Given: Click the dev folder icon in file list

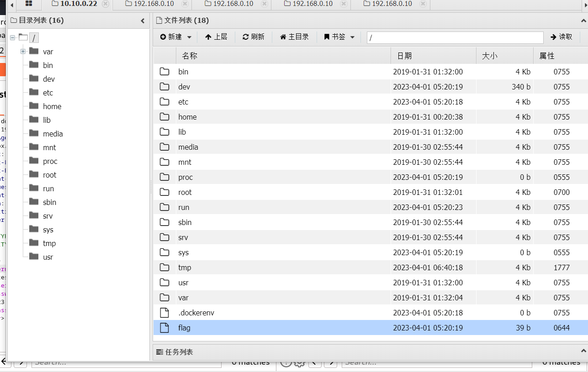Looking at the screenshot, I should click(x=164, y=87).
